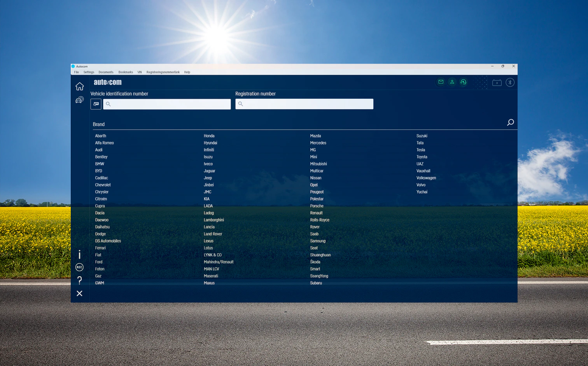The width and height of the screenshot is (588, 366).
Task: Select the Alfa Romeo brand
Action: (105, 143)
